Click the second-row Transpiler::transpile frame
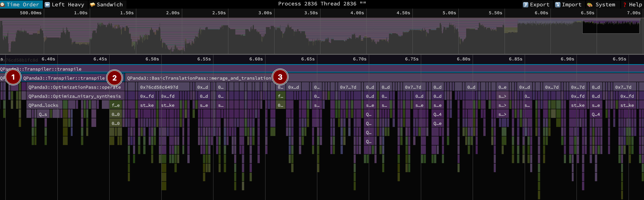The image size is (644, 200). [x=64, y=78]
